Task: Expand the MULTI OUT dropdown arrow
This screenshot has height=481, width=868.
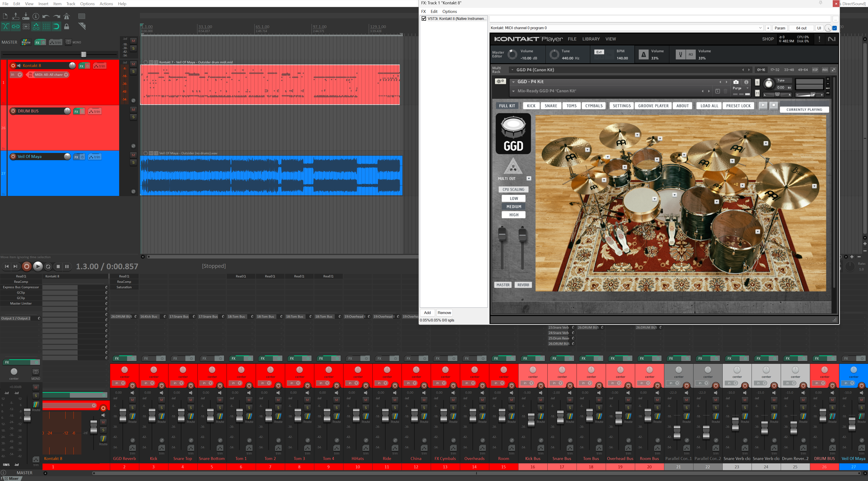Action: point(529,179)
